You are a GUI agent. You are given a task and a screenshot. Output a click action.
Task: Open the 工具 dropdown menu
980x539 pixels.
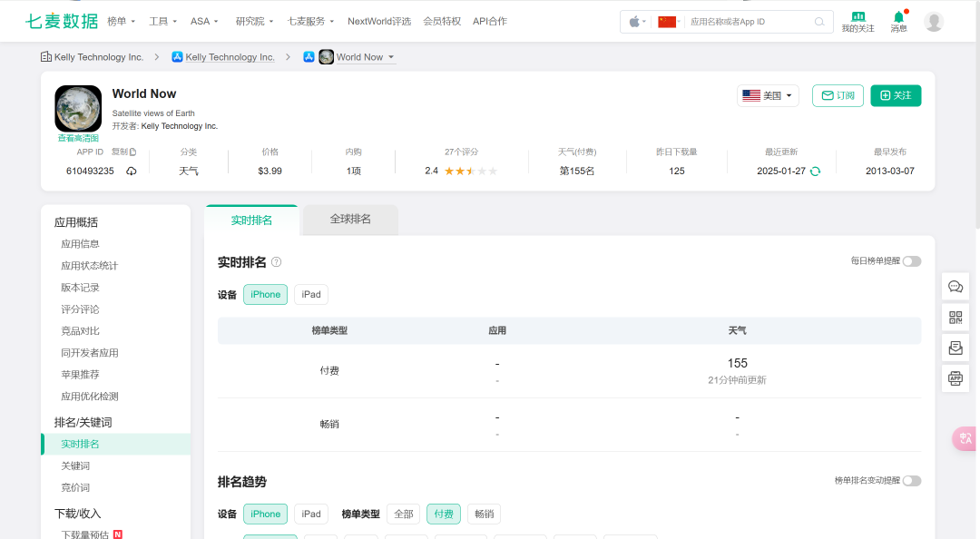click(162, 21)
